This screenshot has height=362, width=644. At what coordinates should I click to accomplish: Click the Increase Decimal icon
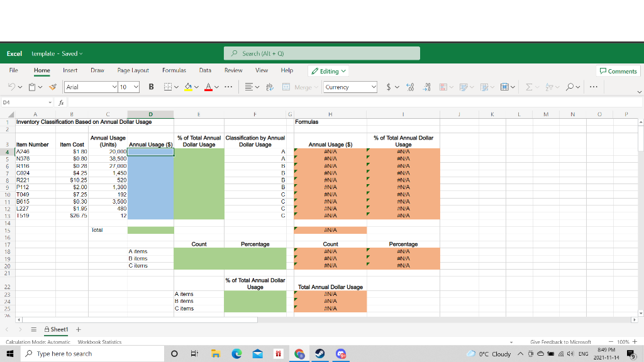(x=410, y=87)
